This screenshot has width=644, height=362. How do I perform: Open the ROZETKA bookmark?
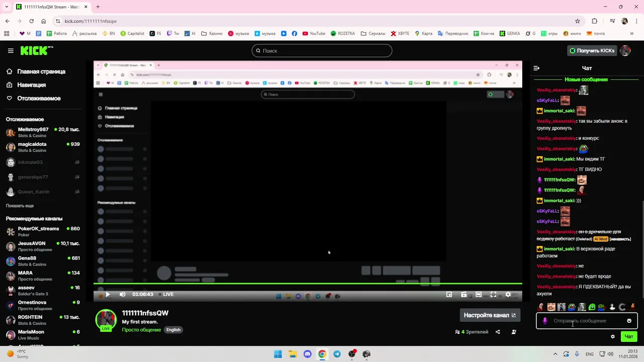(x=343, y=34)
